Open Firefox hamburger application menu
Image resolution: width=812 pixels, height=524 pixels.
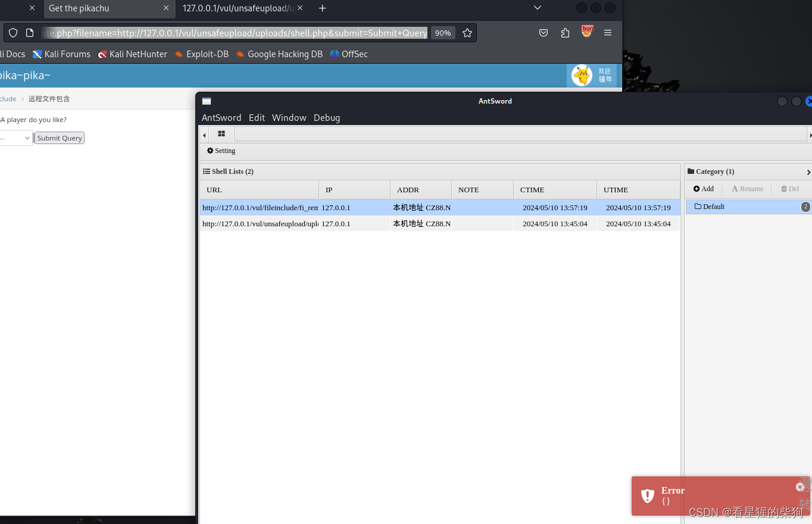608,33
